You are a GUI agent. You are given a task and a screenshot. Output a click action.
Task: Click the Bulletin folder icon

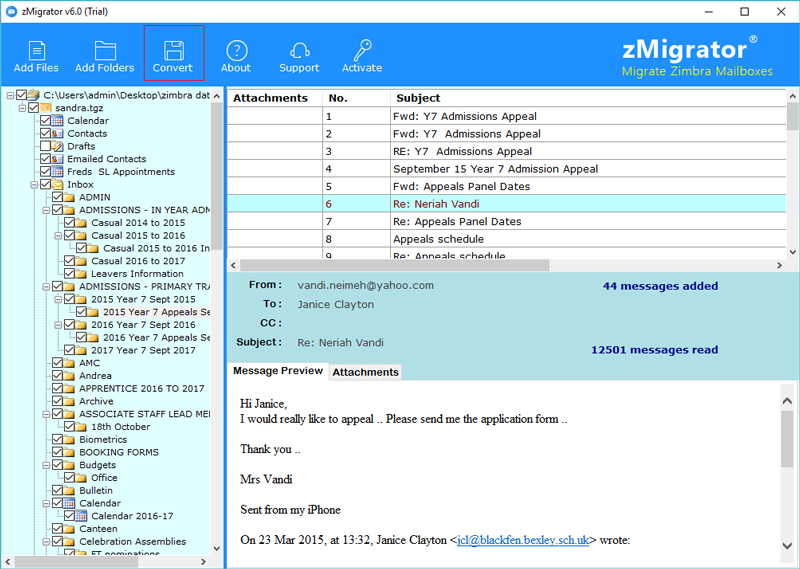pos(69,490)
